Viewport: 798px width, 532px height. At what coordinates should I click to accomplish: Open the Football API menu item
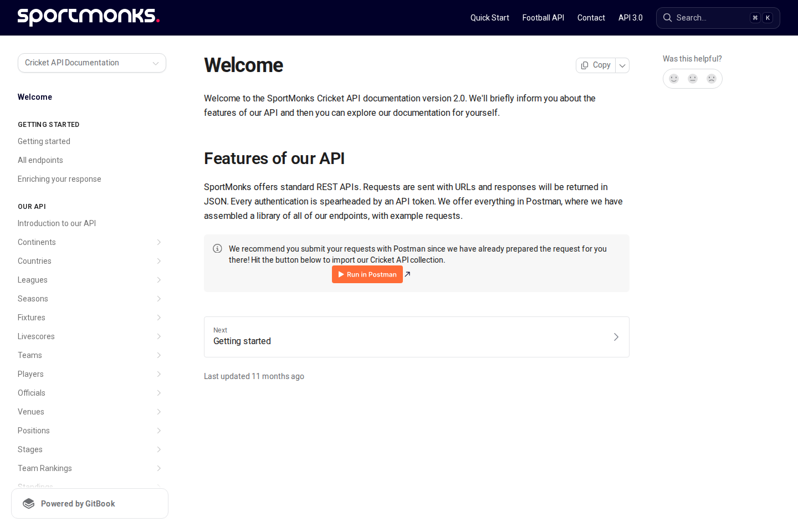click(543, 17)
